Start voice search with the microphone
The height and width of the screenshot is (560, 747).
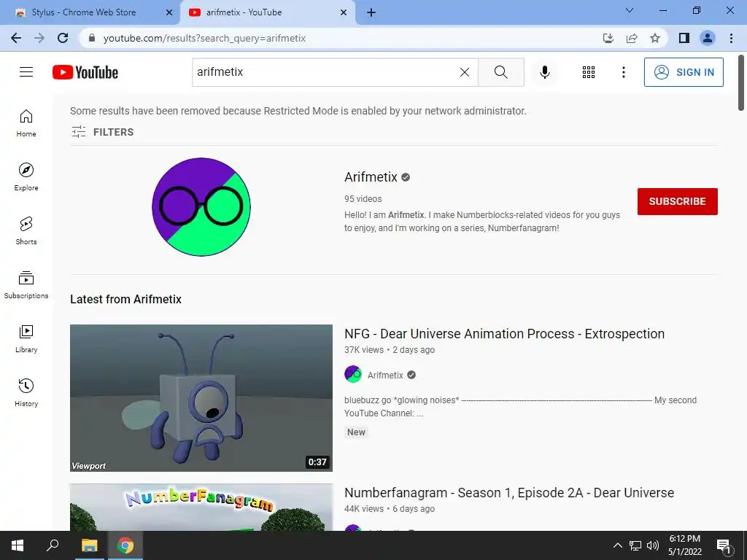(544, 72)
